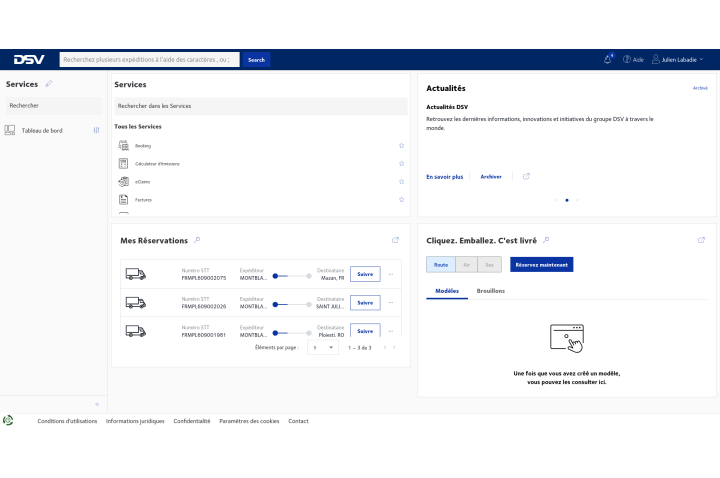Screen dimensions: 720x478
Task: Open Cliquez. Emballez. widget externally
Action: [701, 240]
